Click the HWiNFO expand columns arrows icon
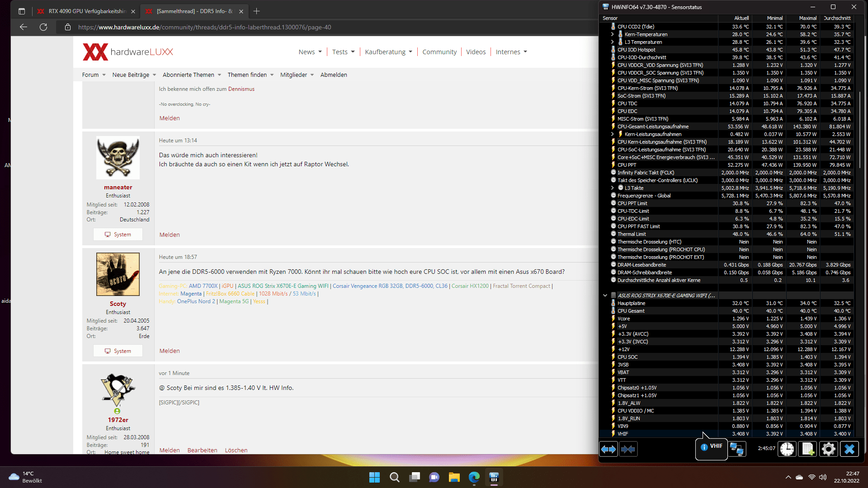The width and height of the screenshot is (868, 488). pyautogui.click(x=609, y=449)
